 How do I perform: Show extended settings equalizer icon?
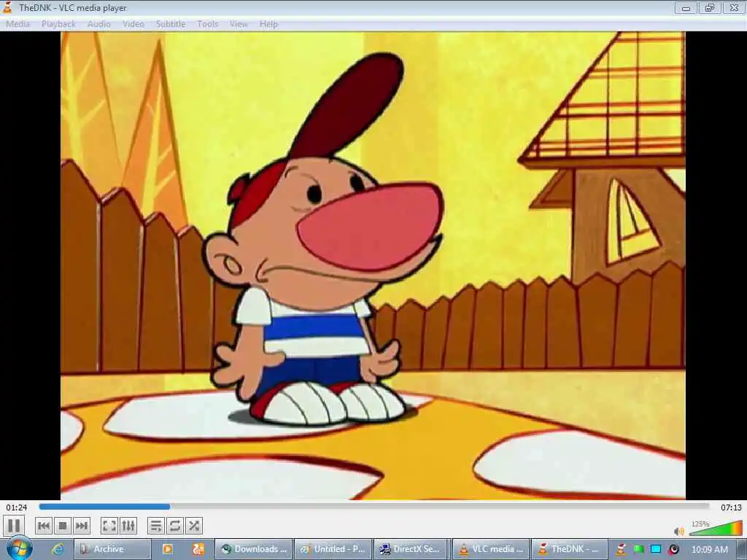pos(128,526)
